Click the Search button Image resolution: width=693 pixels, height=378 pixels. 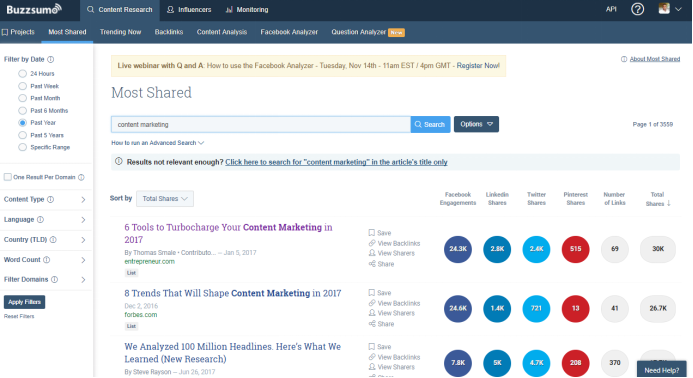click(x=430, y=124)
